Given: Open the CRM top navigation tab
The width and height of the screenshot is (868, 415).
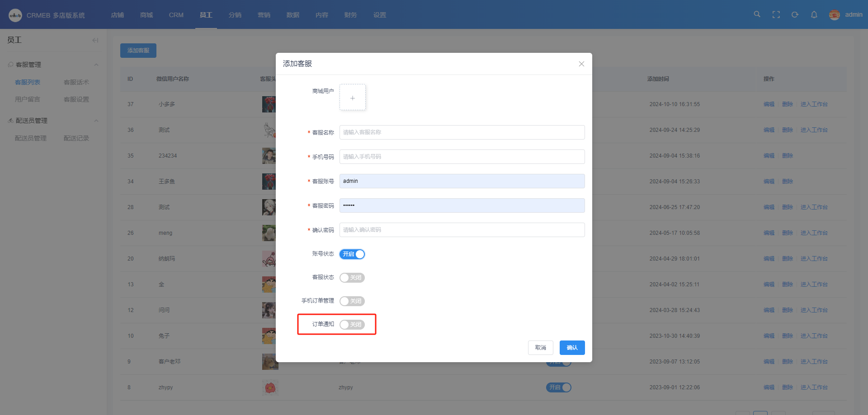Looking at the screenshot, I should pyautogui.click(x=176, y=15).
